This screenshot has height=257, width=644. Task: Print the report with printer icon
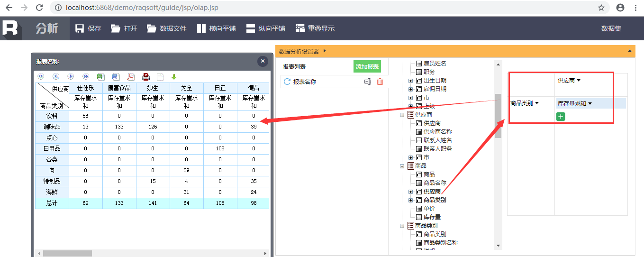pyautogui.click(x=146, y=76)
